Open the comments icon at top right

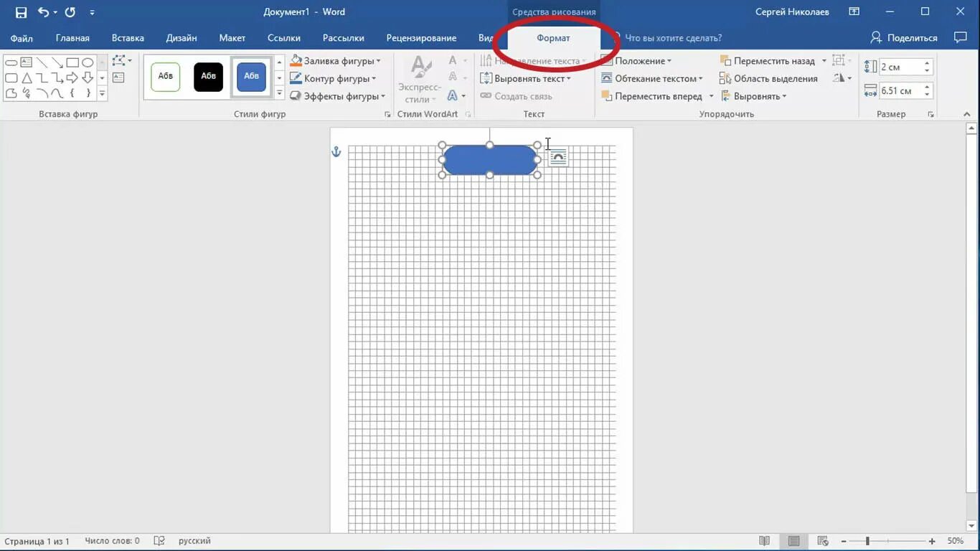961,37
